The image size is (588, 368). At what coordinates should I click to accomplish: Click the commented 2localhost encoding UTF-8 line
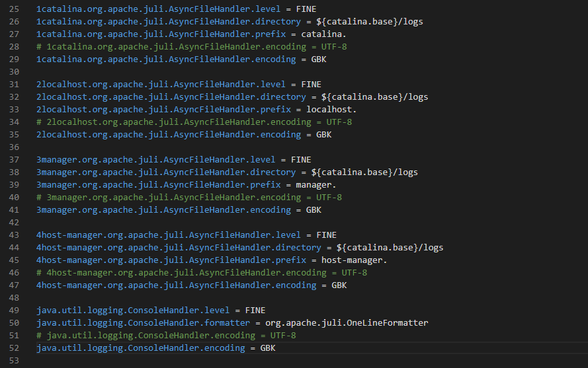pyautogui.click(x=194, y=122)
